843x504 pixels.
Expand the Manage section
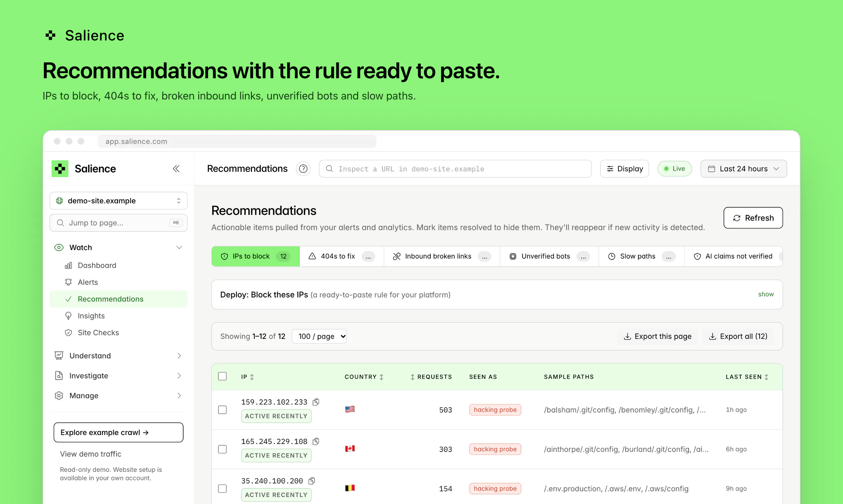(118, 396)
